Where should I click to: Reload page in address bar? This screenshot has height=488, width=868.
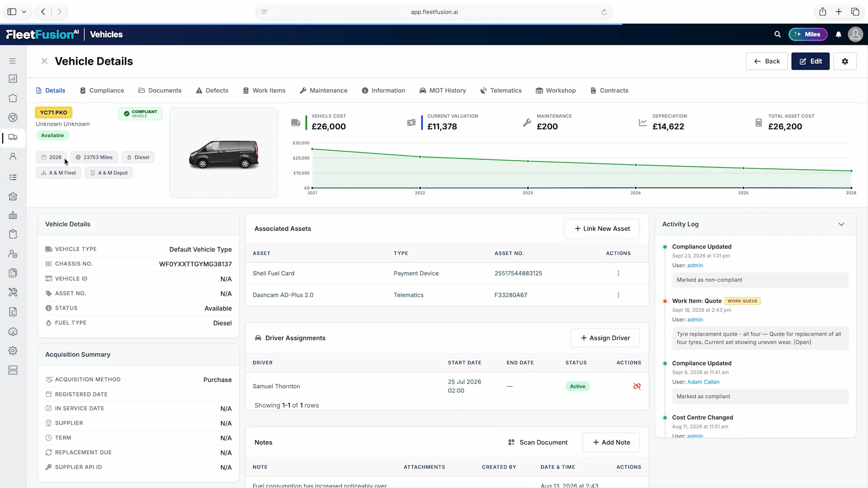pyautogui.click(x=604, y=12)
